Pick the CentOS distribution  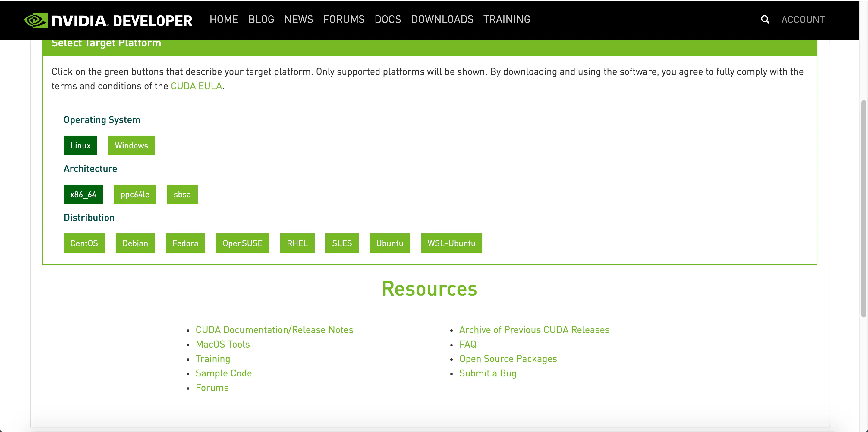pos(84,243)
